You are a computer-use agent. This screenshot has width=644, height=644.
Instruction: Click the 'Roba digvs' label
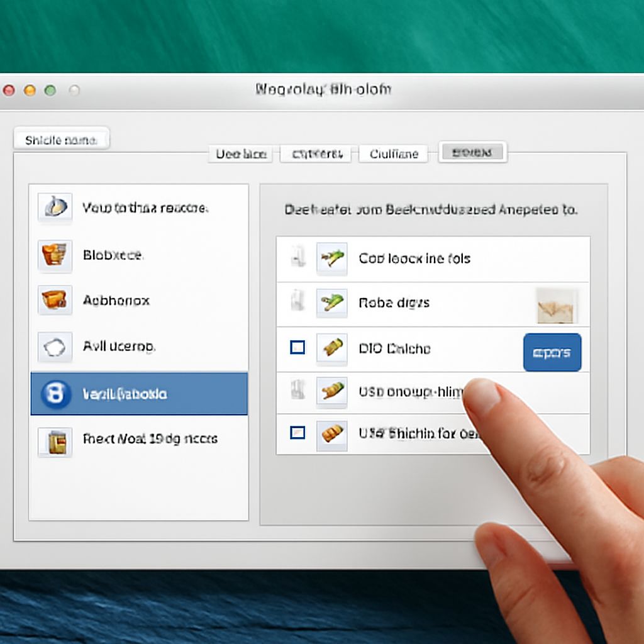tap(394, 303)
